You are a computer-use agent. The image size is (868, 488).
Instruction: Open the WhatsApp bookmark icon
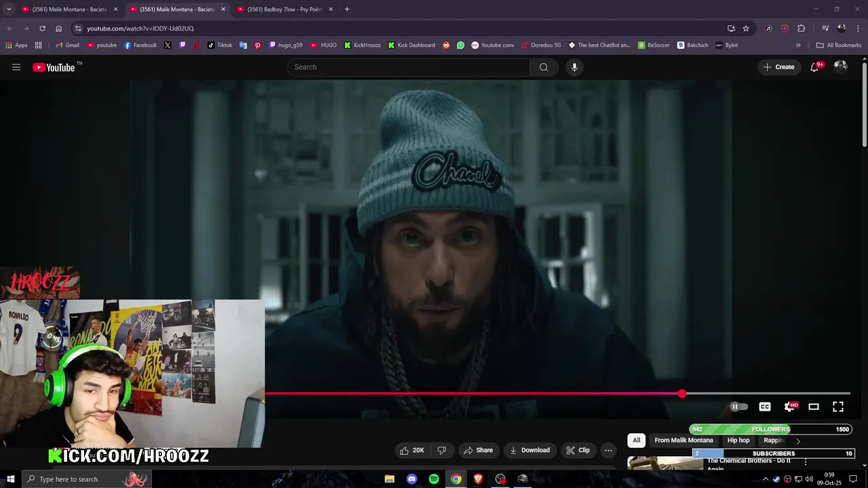[460, 45]
